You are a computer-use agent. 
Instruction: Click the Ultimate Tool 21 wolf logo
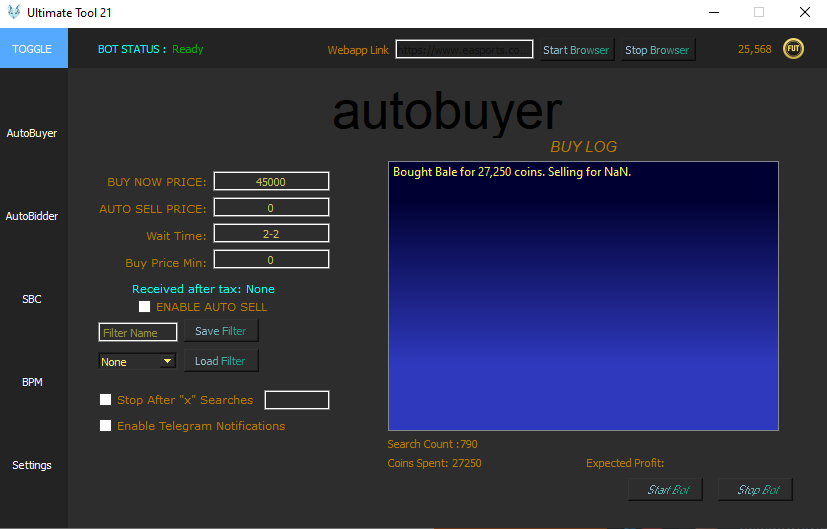pyautogui.click(x=14, y=12)
